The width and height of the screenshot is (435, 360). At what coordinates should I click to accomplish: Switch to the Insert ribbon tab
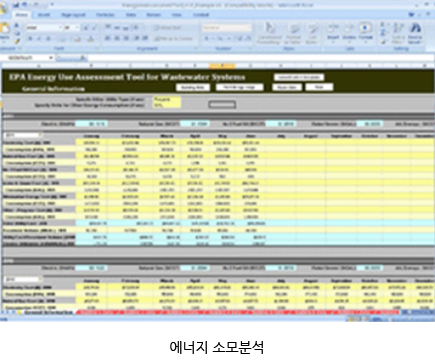[x=44, y=15]
